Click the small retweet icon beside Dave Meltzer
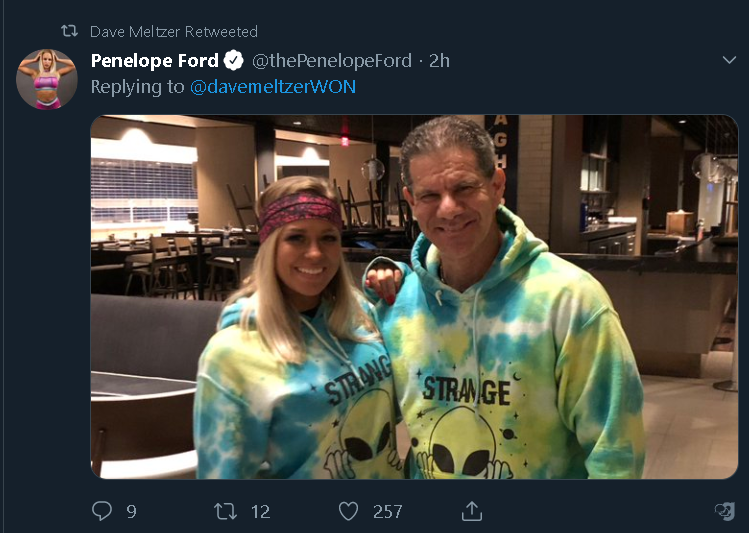The height and width of the screenshot is (533, 749). (69, 31)
